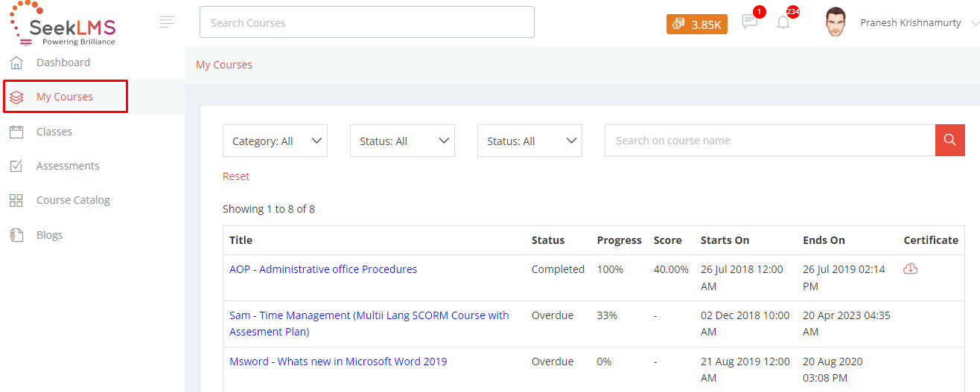980x392 pixels.
Task: Open AOP - Administrative office Procedures course
Action: (323, 269)
